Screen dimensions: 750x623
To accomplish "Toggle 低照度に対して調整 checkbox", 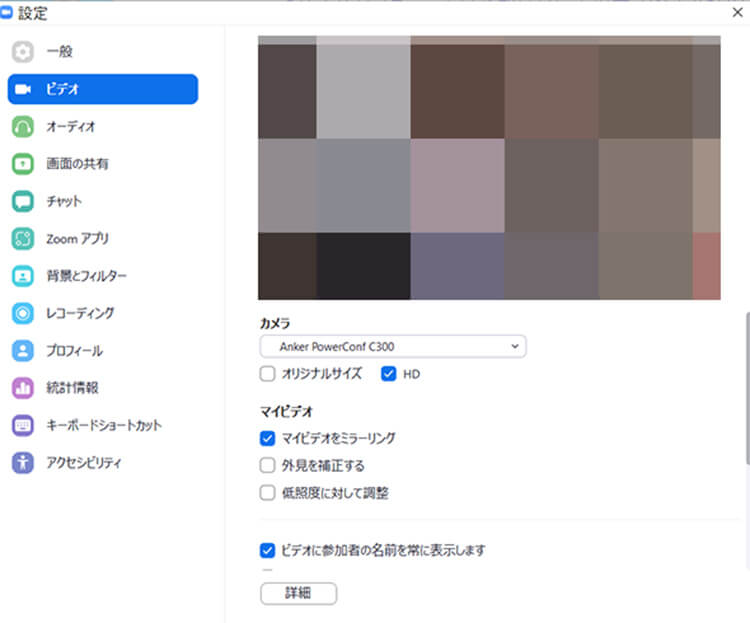I will point(267,492).
